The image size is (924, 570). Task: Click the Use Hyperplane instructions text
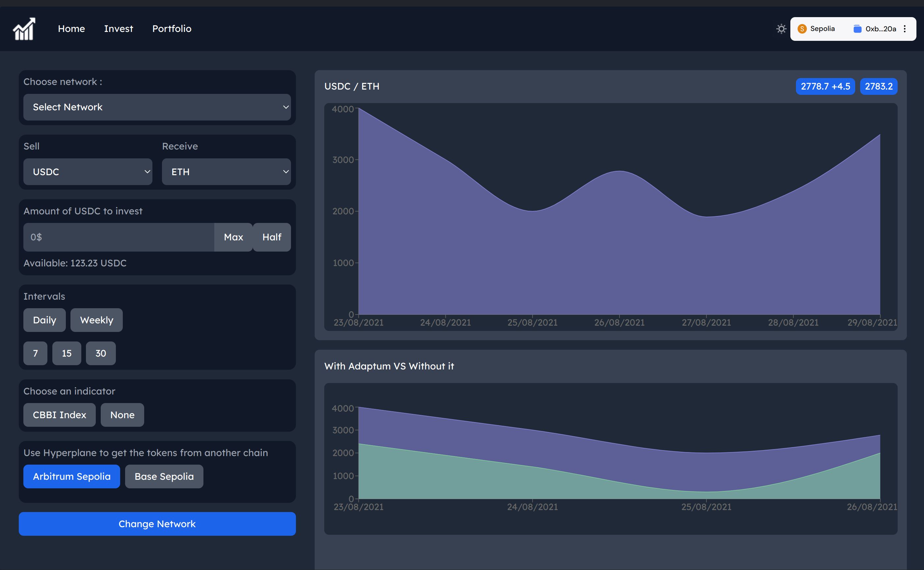coord(146,453)
